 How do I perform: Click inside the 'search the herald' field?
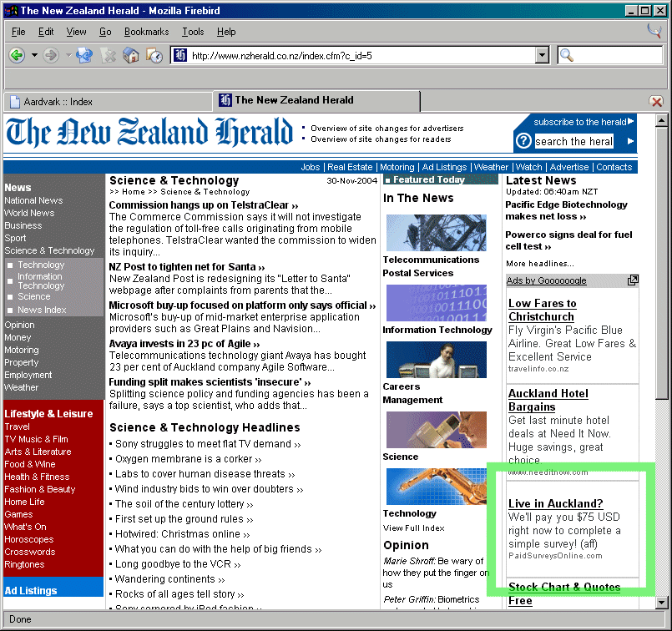pyautogui.click(x=573, y=141)
